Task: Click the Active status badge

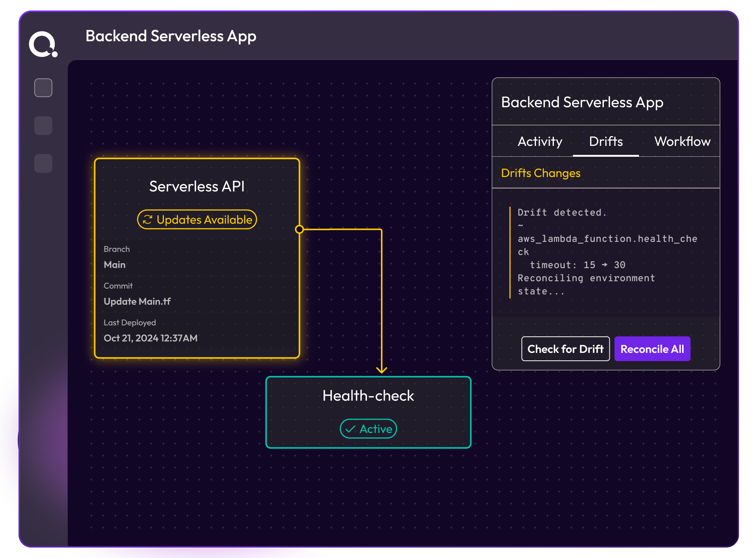Action: (x=368, y=429)
